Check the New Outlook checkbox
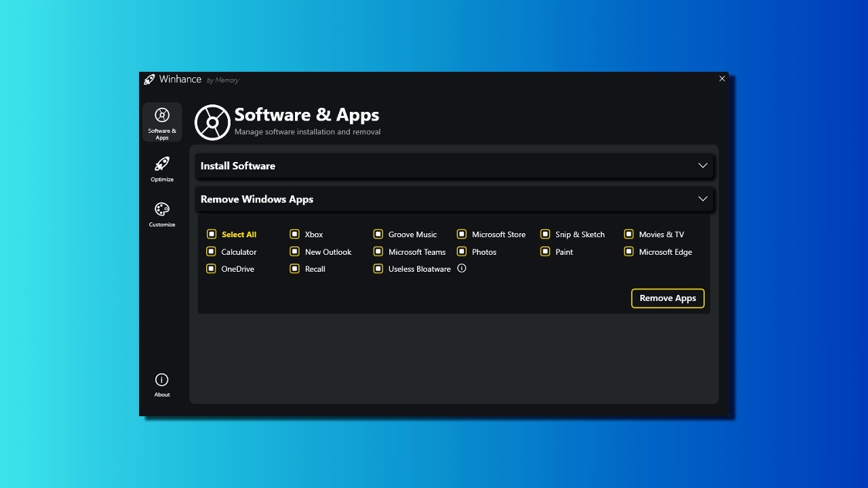This screenshot has width=868, height=488. click(x=294, y=251)
